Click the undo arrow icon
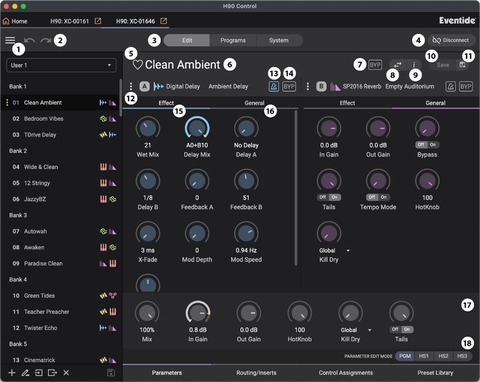Screen dimensions: 480x382 29,41
